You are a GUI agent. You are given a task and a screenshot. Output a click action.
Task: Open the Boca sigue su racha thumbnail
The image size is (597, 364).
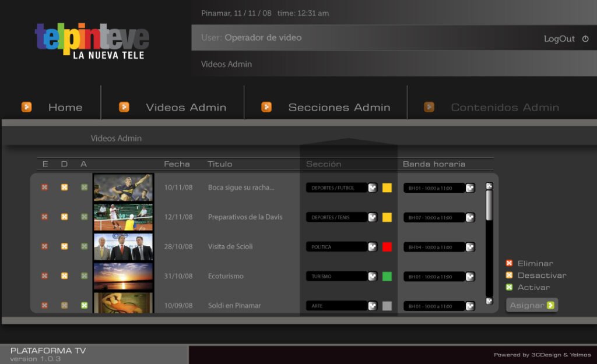pos(123,188)
